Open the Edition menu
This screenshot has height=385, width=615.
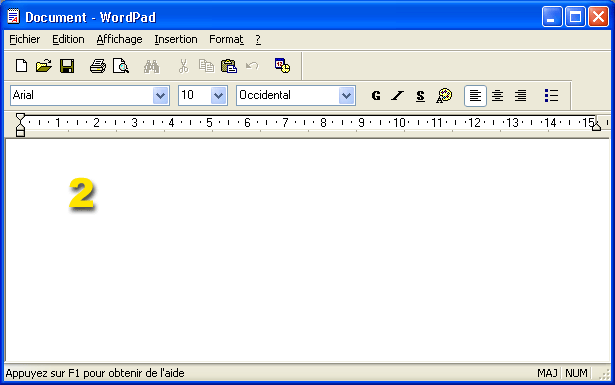pos(68,39)
